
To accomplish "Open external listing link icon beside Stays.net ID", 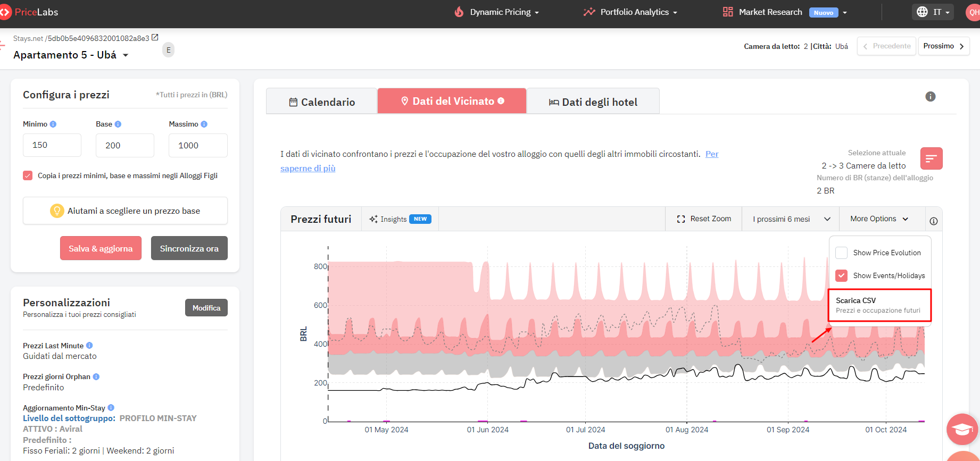I will (x=155, y=37).
